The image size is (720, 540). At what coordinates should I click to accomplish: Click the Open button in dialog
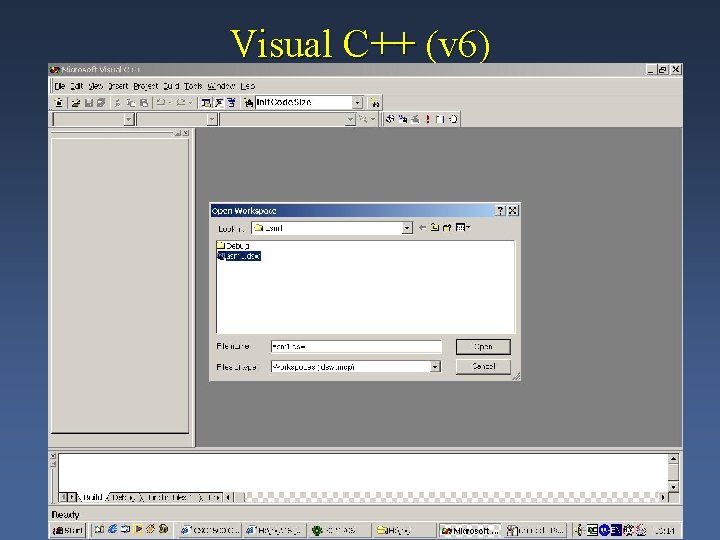[x=483, y=347]
